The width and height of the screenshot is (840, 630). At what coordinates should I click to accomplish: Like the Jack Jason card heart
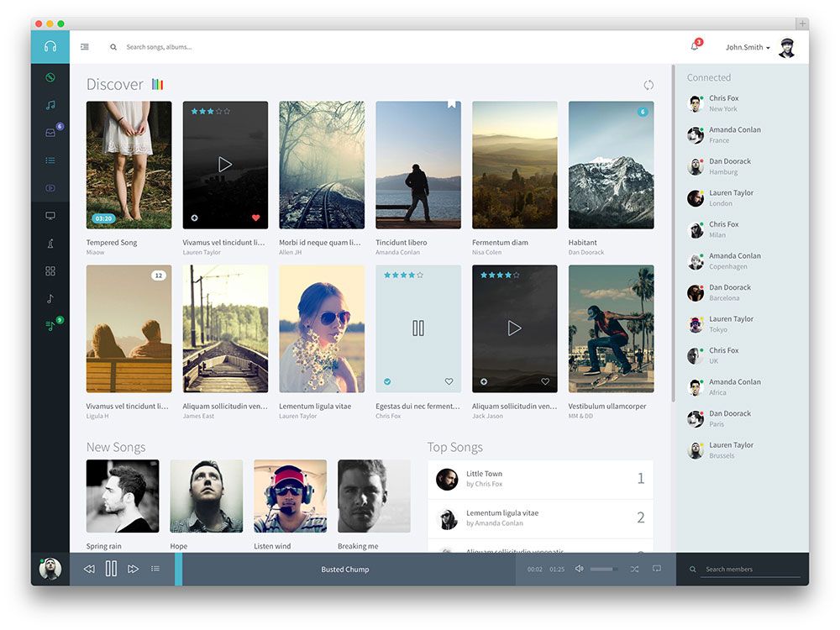coord(545,381)
